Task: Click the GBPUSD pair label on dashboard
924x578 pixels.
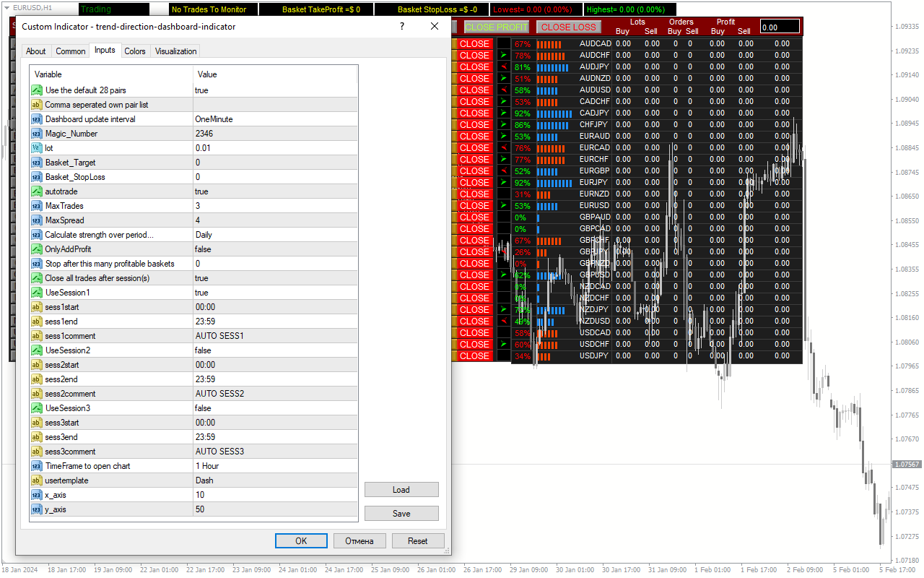Action: point(595,275)
